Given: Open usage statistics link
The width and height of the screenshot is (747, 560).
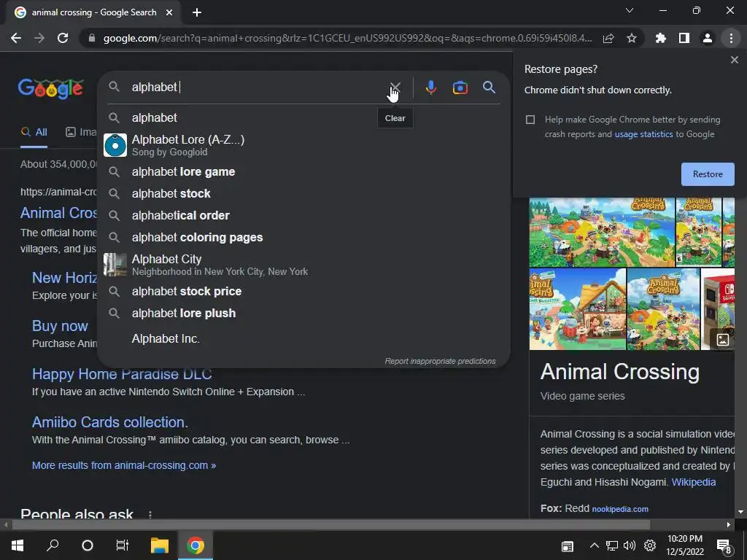Looking at the screenshot, I should [643, 134].
